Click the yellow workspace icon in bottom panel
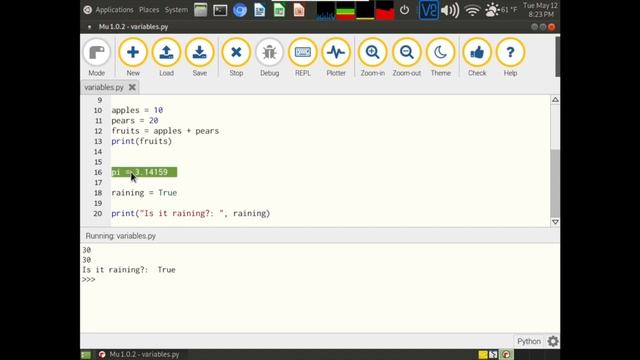This screenshot has width=640, height=360. tap(483, 355)
